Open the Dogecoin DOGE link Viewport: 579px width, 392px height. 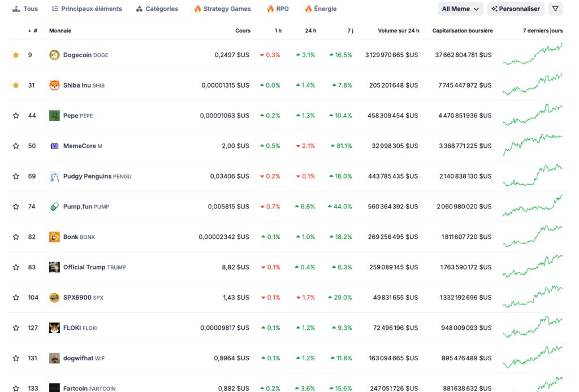pyautogui.click(x=86, y=55)
